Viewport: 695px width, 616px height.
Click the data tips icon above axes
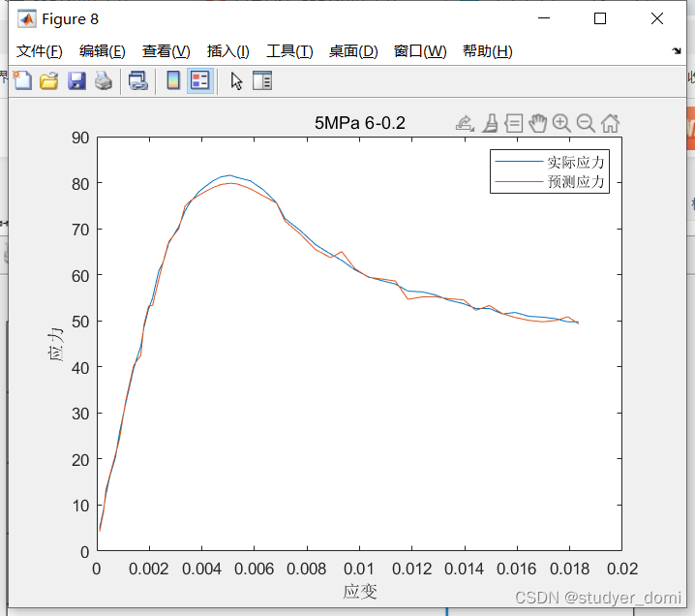(x=514, y=123)
